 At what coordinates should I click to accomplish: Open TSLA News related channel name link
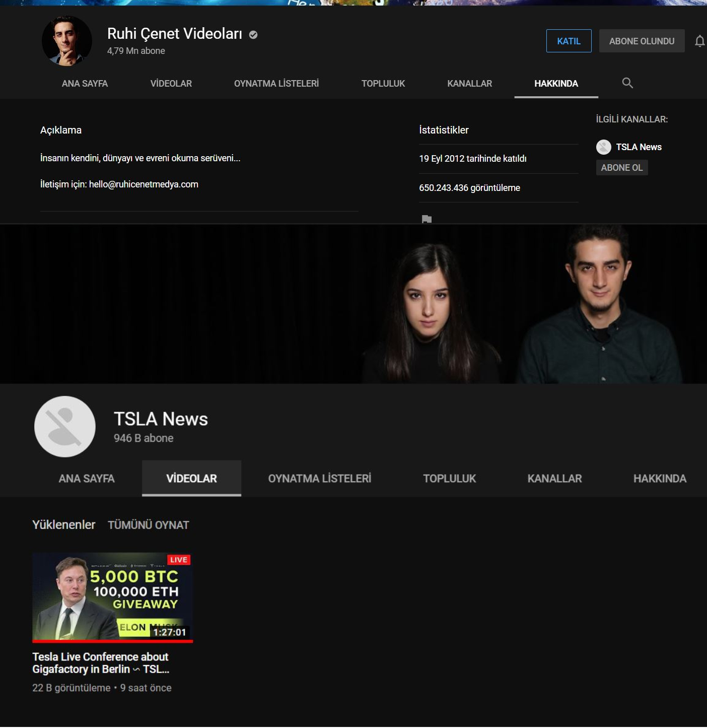click(x=639, y=147)
